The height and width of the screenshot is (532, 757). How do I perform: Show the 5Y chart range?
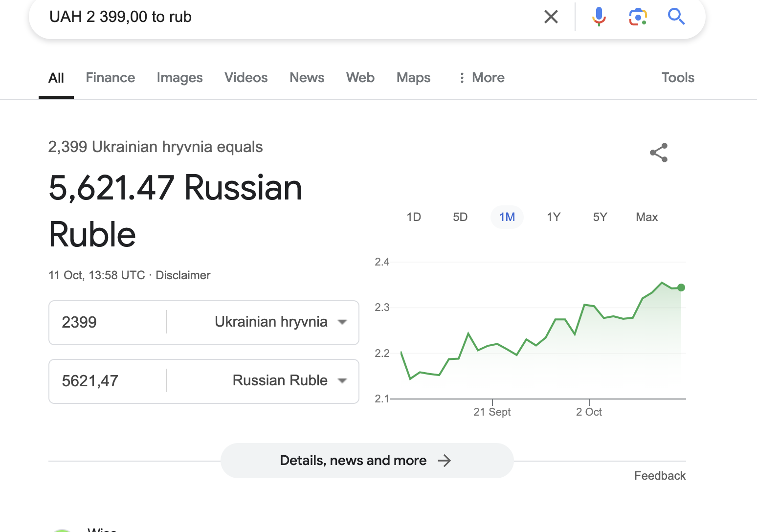point(600,217)
